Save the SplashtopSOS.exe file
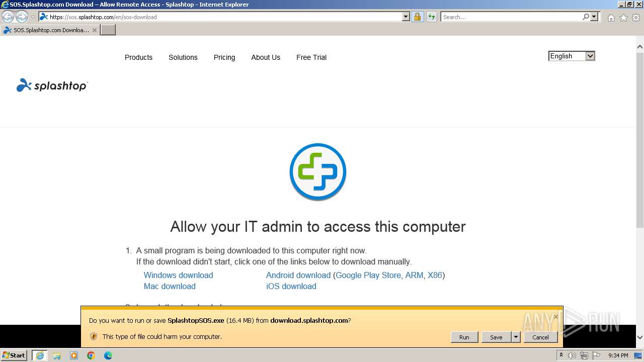This screenshot has width=644, height=362. [x=496, y=337]
